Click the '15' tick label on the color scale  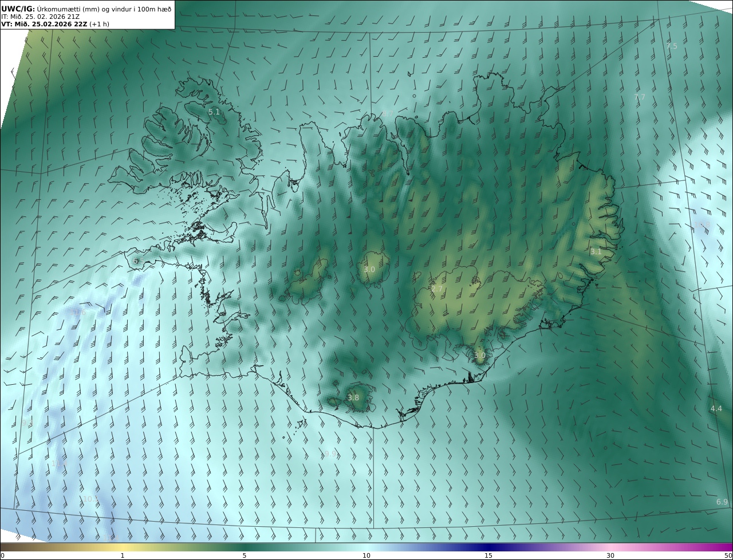coord(488,555)
